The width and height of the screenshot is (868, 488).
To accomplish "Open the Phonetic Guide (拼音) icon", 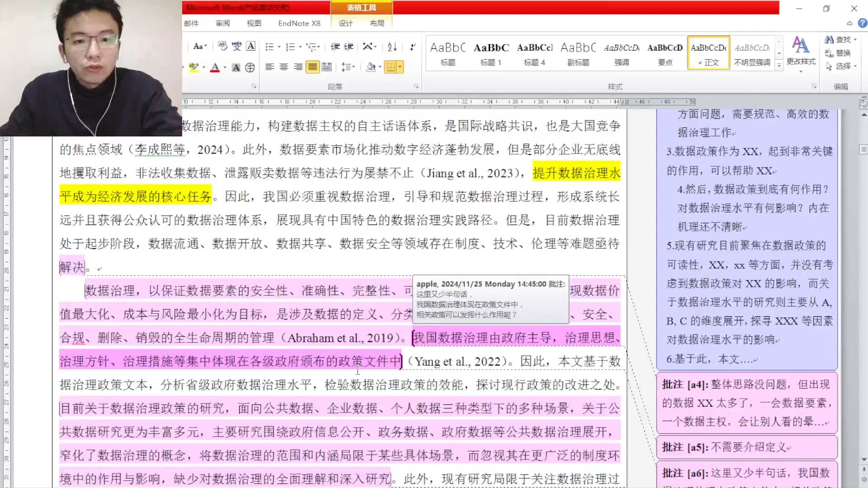I will [x=237, y=47].
